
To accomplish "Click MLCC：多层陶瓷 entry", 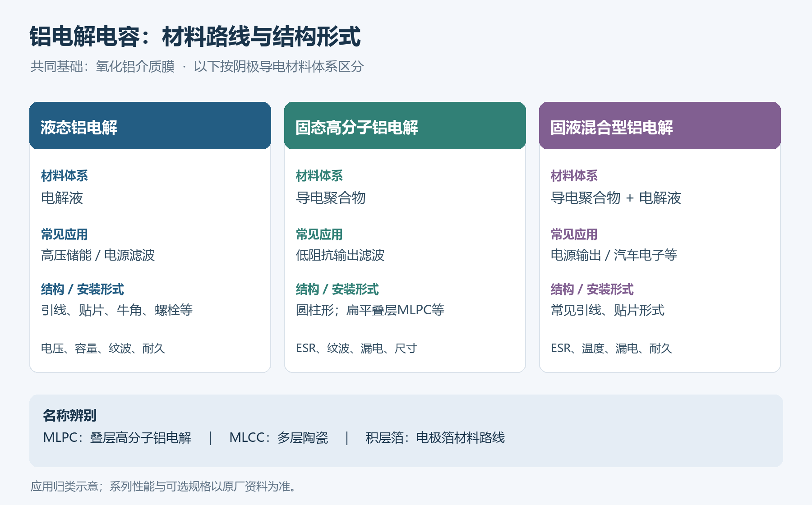I will (279, 438).
